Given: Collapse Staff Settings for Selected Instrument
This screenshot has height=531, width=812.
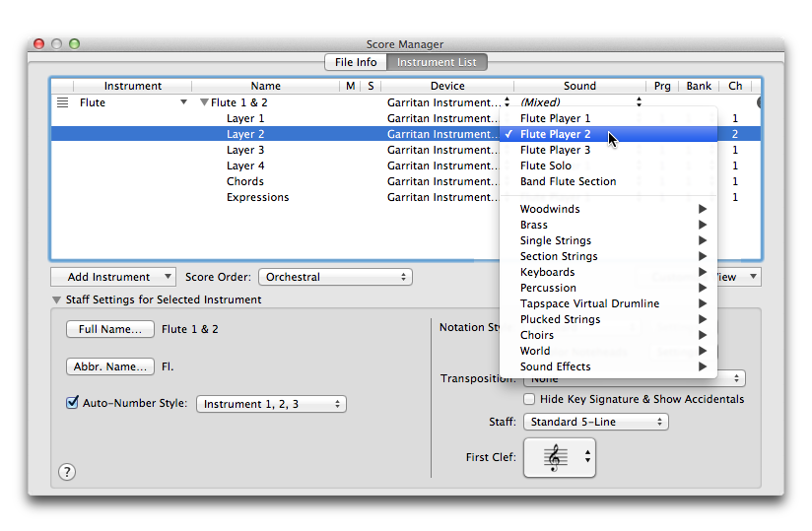Looking at the screenshot, I should [56, 299].
